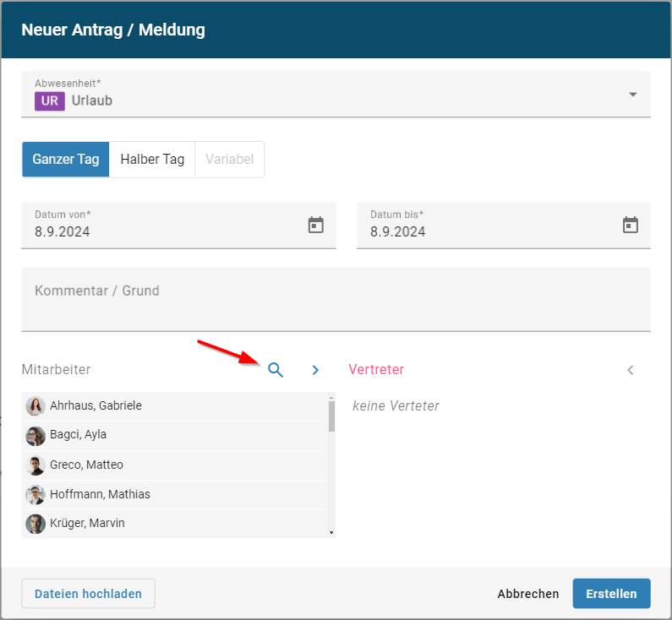Switch to the Halber Tag option
Image resolution: width=672 pixels, height=620 pixels.
[152, 160]
